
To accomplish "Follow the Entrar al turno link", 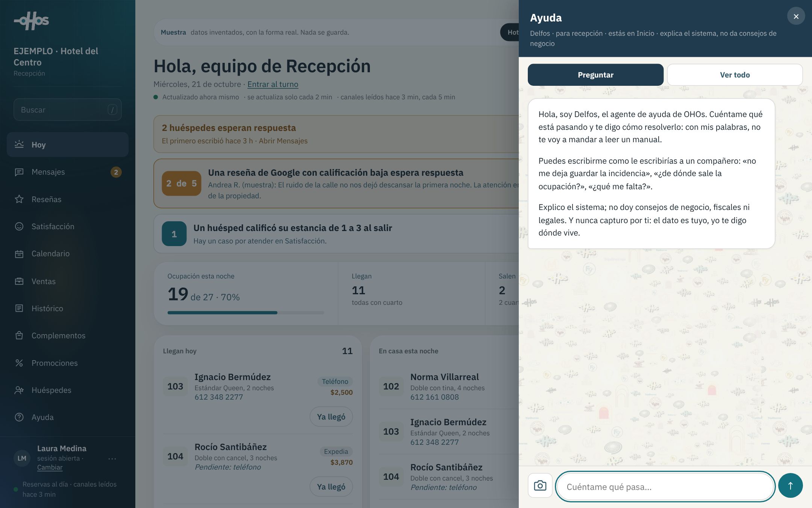I will click(273, 84).
